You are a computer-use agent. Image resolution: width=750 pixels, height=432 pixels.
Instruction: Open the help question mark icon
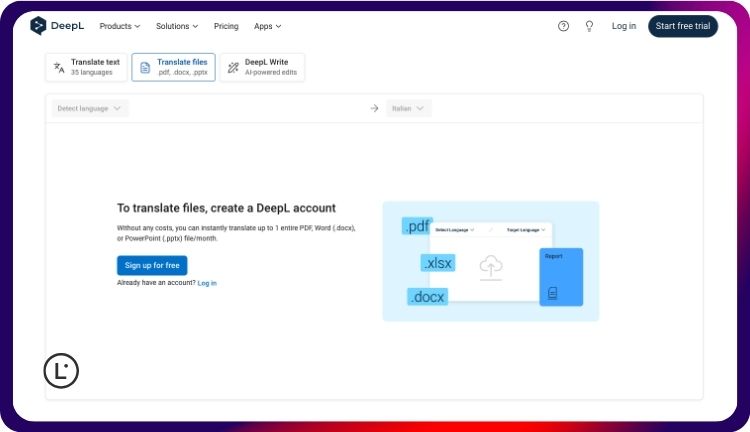(563, 26)
